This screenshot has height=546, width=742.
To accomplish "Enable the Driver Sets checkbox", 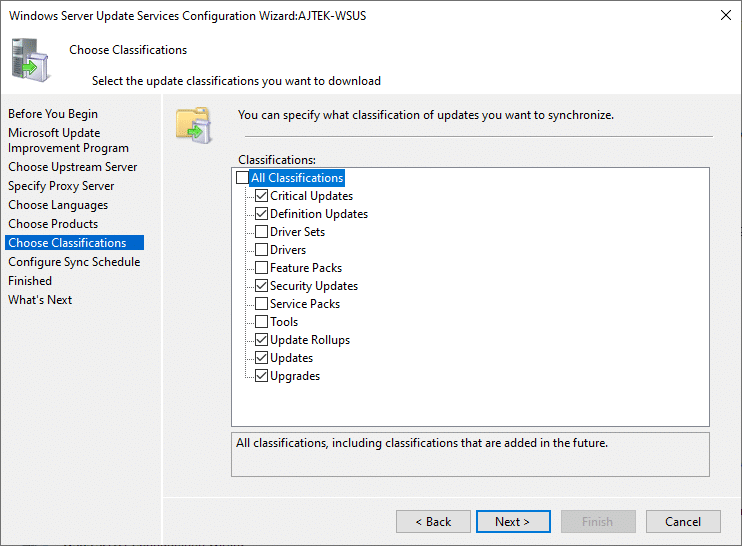I will [261, 231].
